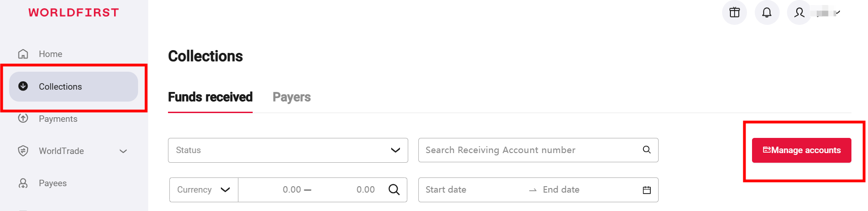
Task: Click the WorldTrade shield icon
Action: (x=23, y=151)
